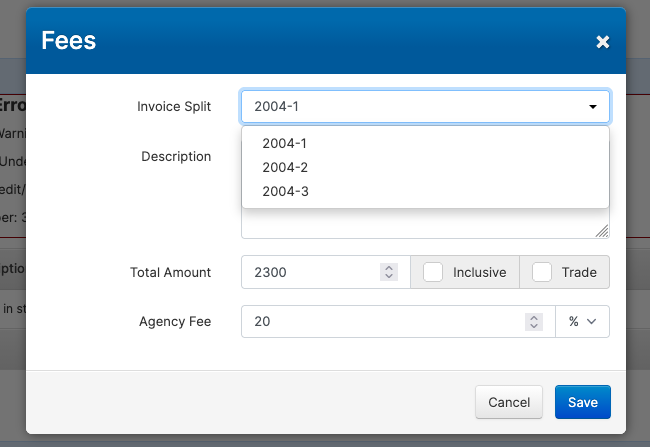Click the Description label
Image resolution: width=650 pixels, height=447 pixels.
point(176,156)
